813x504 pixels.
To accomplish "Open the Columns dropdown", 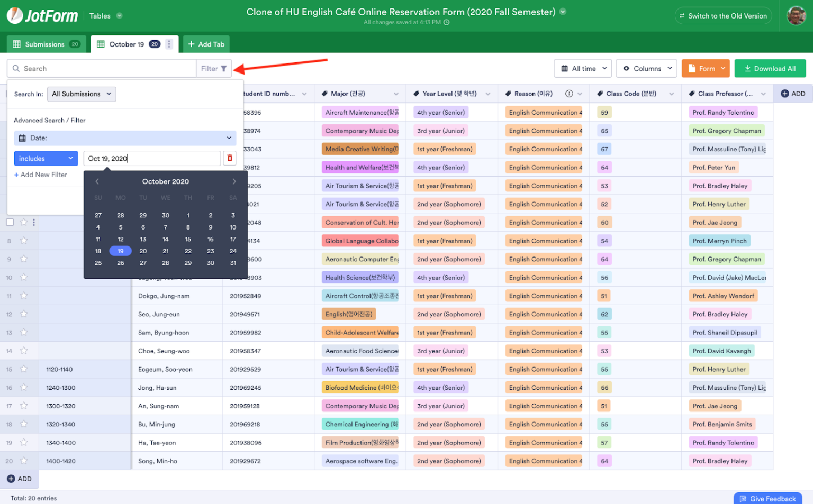I will tap(646, 68).
